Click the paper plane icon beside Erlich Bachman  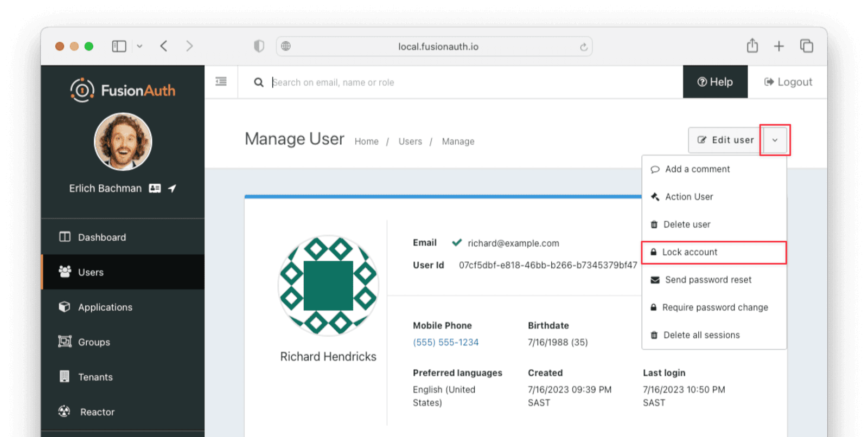[172, 188]
